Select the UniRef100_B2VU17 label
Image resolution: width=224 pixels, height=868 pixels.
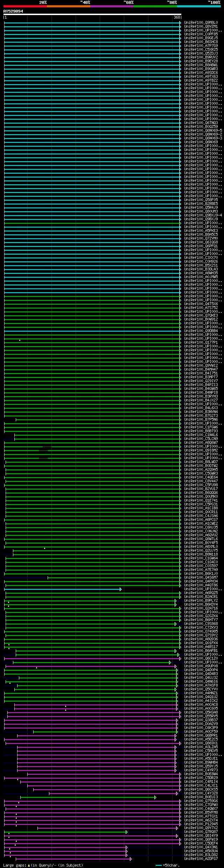pos(201,489)
